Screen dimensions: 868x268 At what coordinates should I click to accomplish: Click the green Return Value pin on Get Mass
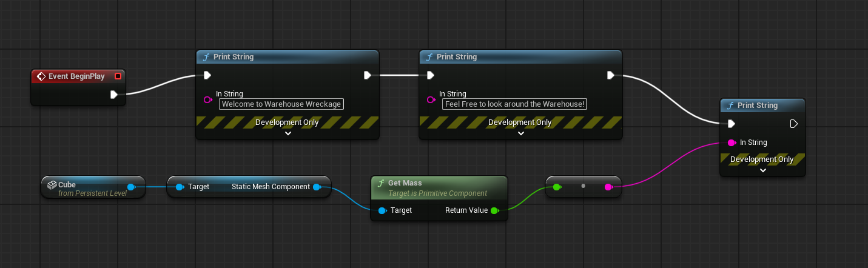point(494,210)
